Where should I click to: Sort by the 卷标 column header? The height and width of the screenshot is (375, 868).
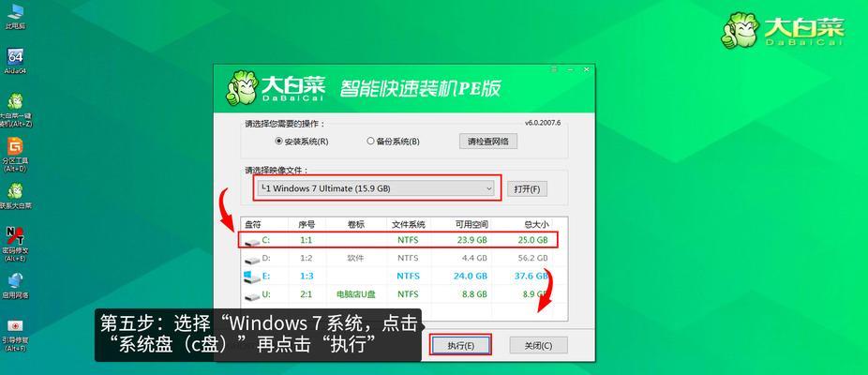point(356,224)
